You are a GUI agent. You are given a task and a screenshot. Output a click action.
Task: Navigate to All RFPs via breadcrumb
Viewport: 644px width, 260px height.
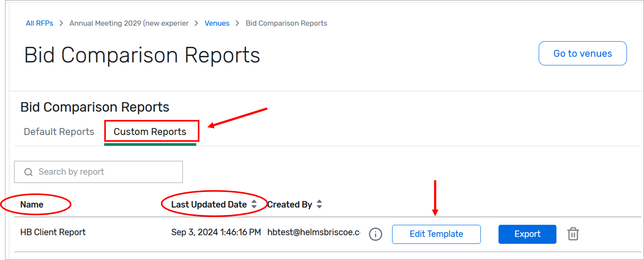pos(39,23)
